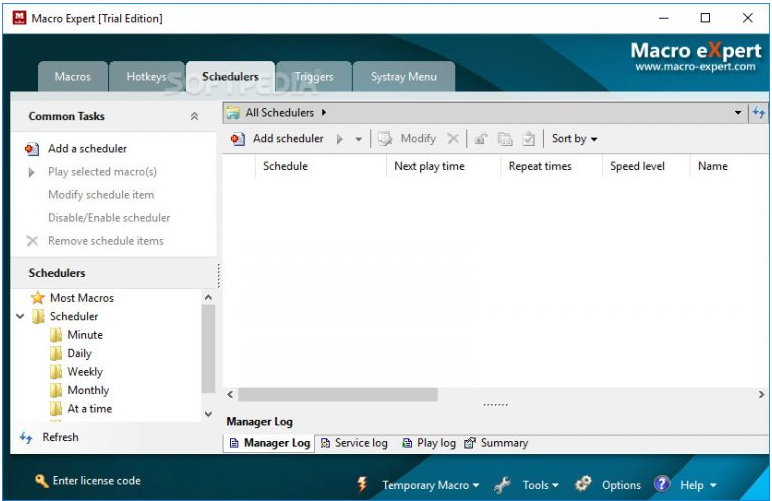The height and width of the screenshot is (501, 772).
Task: Collapse the Scheduler tree node
Action: pyautogui.click(x=21, y=317)
